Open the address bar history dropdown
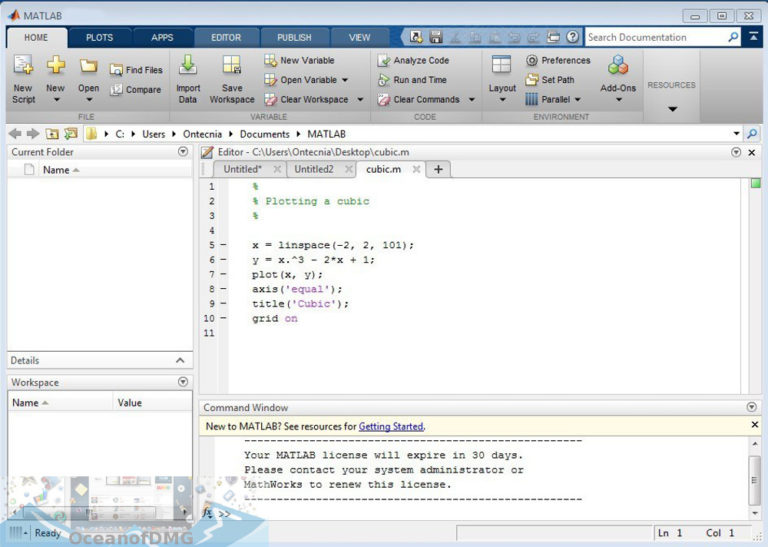 point(736,134)
